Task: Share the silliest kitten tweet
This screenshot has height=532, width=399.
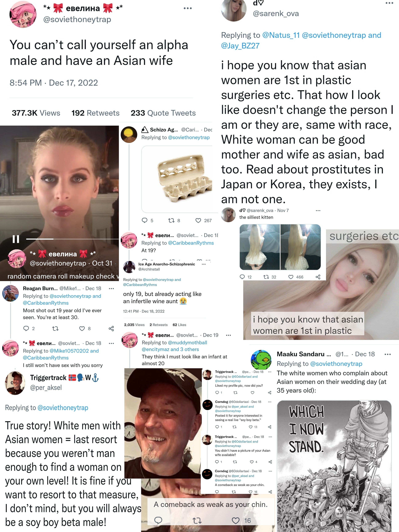Action: point(318,277)
